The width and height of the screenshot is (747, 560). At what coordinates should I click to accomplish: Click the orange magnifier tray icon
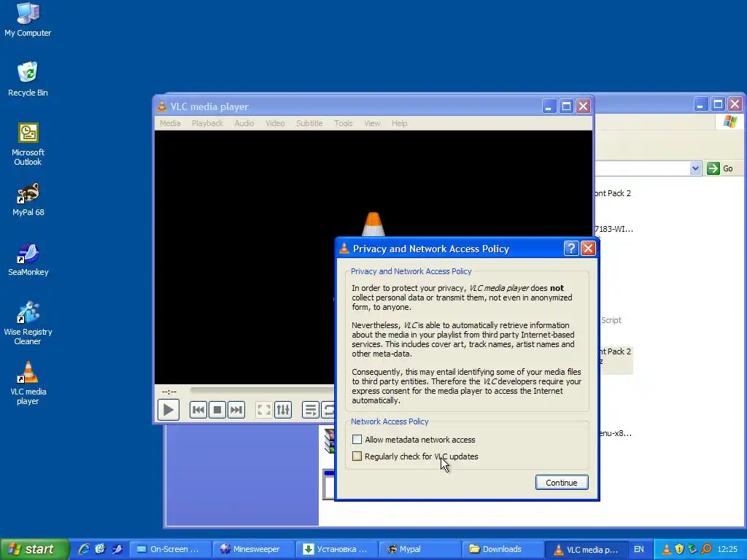pos(706,549)
